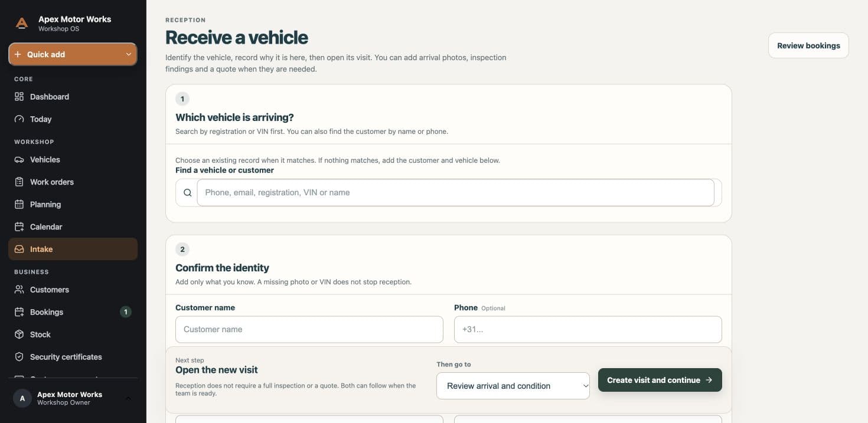Image resolution: width=868 pixels, height=423 pixels.
Task: Click the Confirm the identity heading
Action: (x=222, y=268)
